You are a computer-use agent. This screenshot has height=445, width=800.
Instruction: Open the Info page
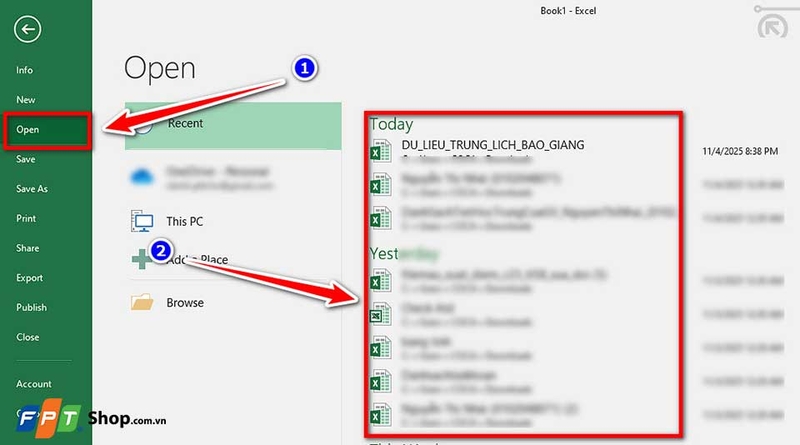pos(24,70)
